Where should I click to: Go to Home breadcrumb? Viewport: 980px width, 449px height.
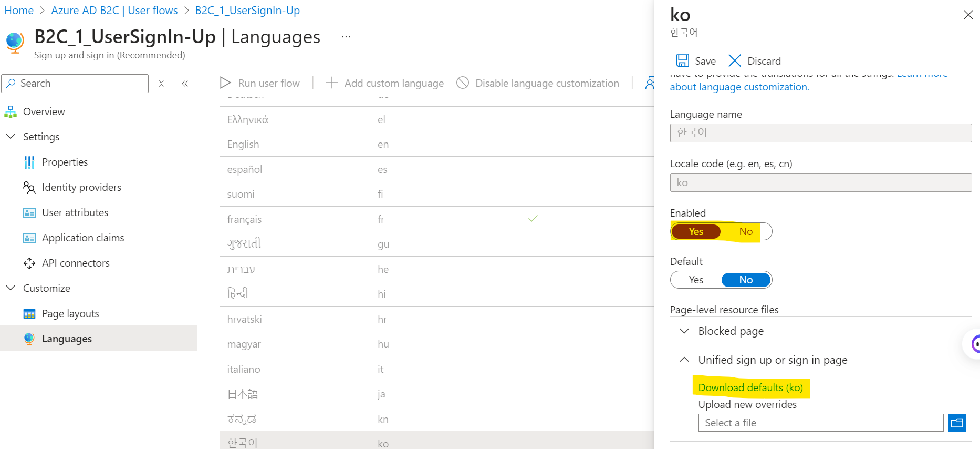pos(19,11)
